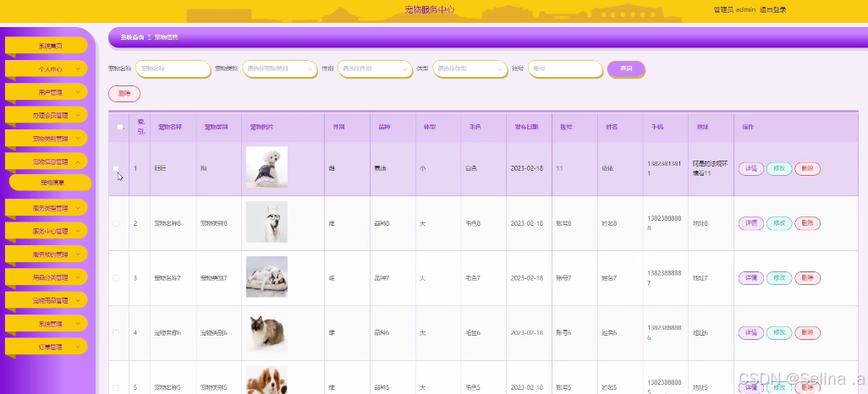Click 详情 for row 4 宠物名称6
Image resolution: width=868 pixels, height=394 pixels.
(x=751, y=333)
